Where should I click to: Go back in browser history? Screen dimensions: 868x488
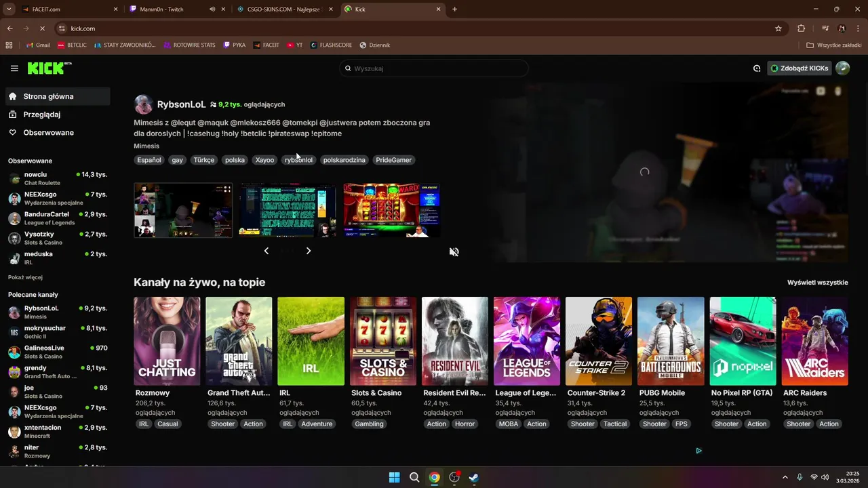click(x=9, y=28)
